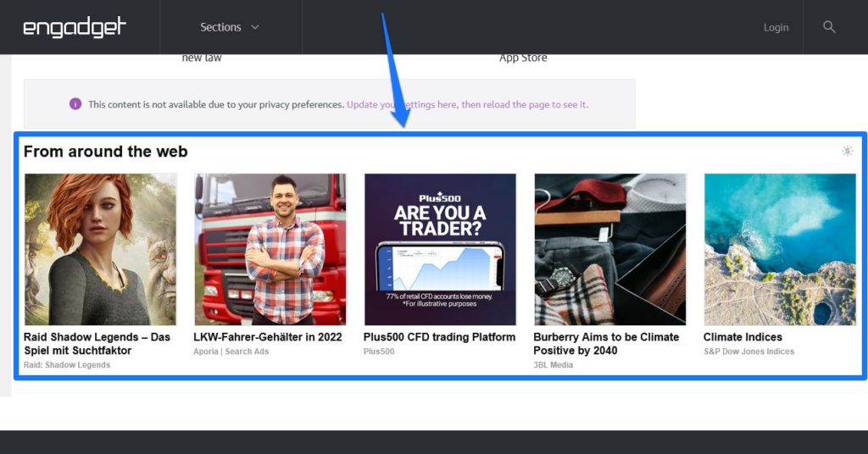Click the From around the web heading
The height and width of the screenshot is (454, 868).
(x=106, y=152)
